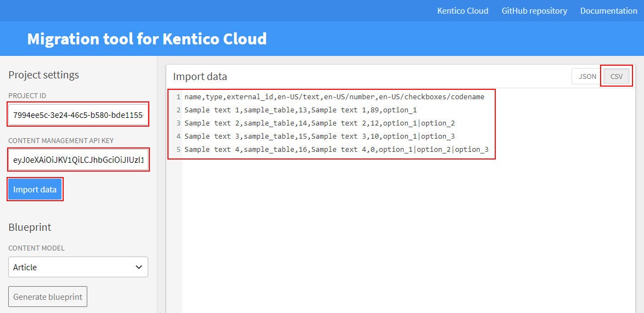644x313 pixels.
Task: Click the Content Management API Key field
Action: tap(78, 160)
